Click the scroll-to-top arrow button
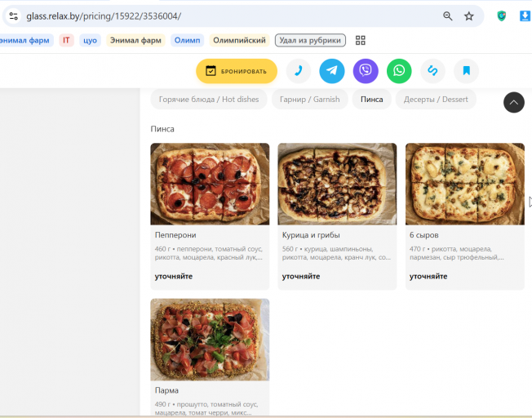Viewport: 532px width, 418px height. [514, 102]
